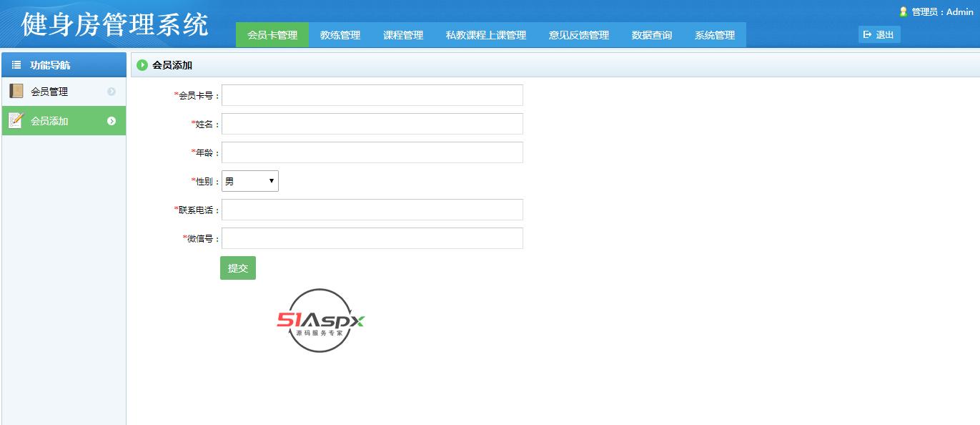
Task: Select the 系统管理 tab
Action: click(x=715, y=35)
